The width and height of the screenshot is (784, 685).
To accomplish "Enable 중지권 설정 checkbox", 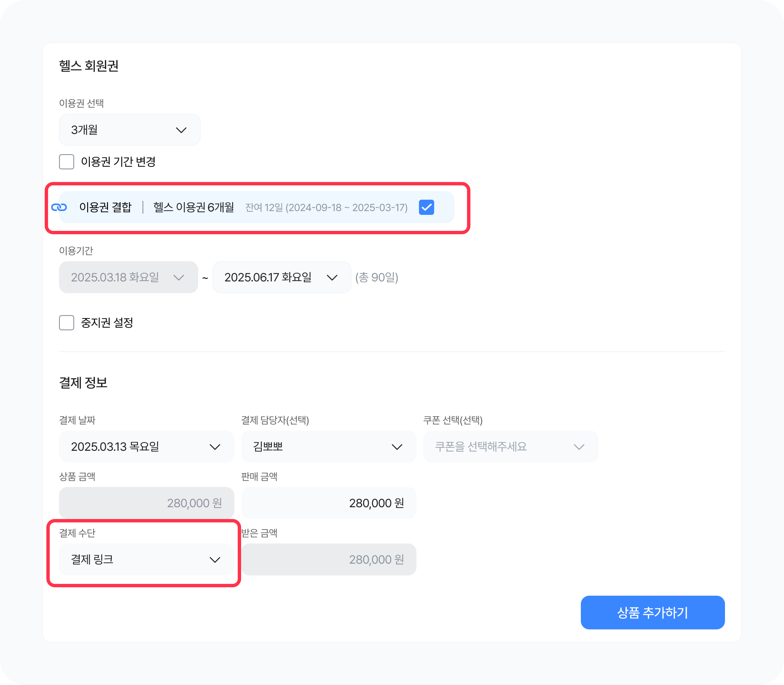I will click(x=67, y=323).
